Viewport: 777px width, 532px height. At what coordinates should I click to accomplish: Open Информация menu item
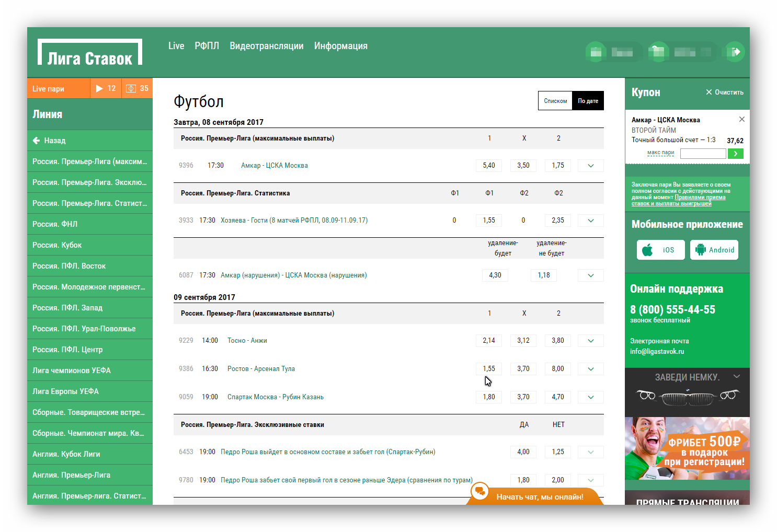(341, 46)
